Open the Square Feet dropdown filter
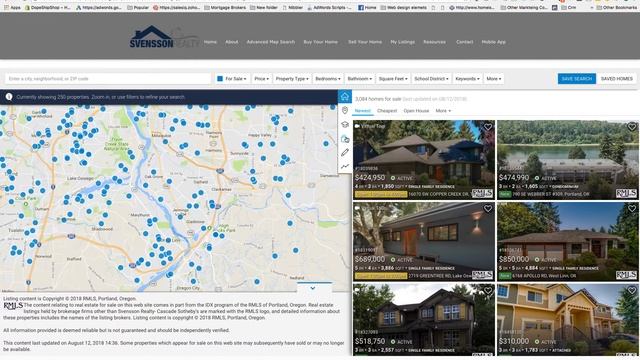This screenshot has width=640, height=360. click(x=393, y=78)
